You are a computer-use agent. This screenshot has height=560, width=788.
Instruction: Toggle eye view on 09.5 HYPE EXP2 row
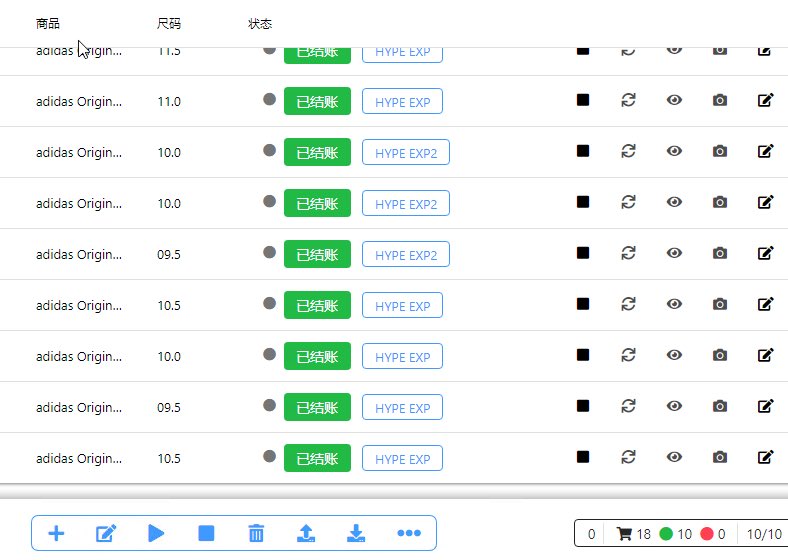point(674,253)
